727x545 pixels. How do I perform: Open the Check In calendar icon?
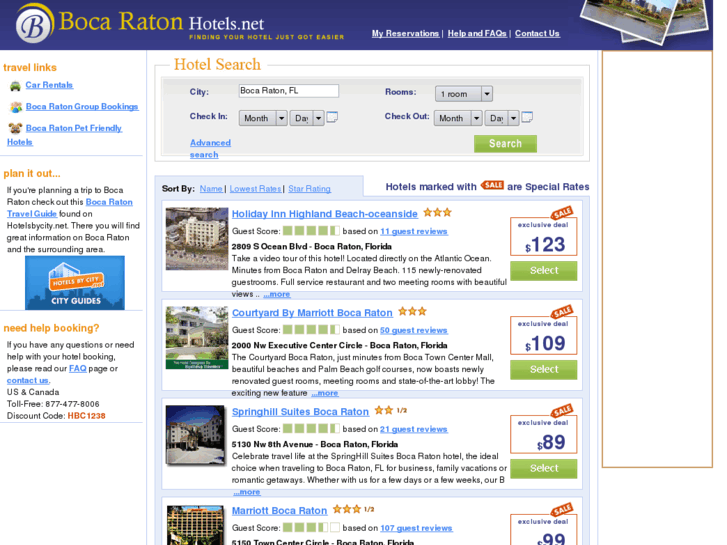pos(332,117)
